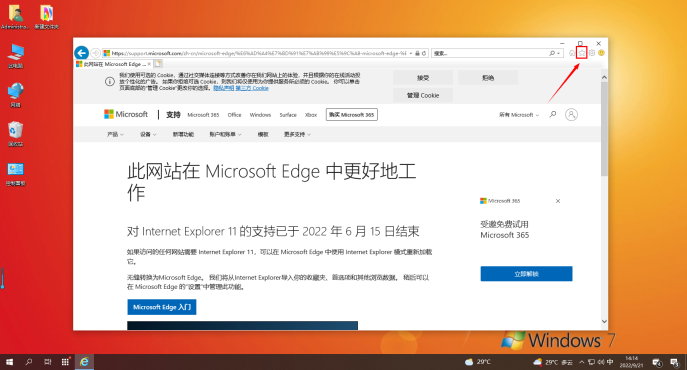Open the 模板 menu item
687x370 pixels.
pos(263,134)
